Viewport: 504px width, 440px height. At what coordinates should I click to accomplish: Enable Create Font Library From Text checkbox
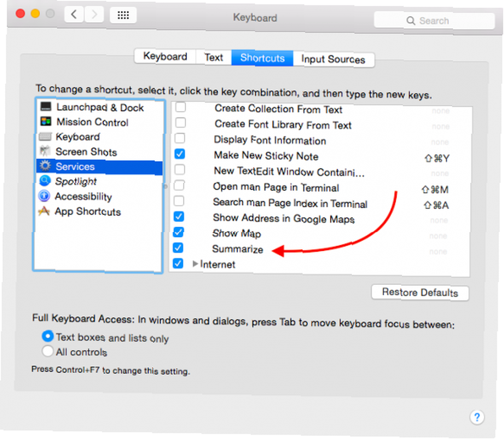[180, 122]
